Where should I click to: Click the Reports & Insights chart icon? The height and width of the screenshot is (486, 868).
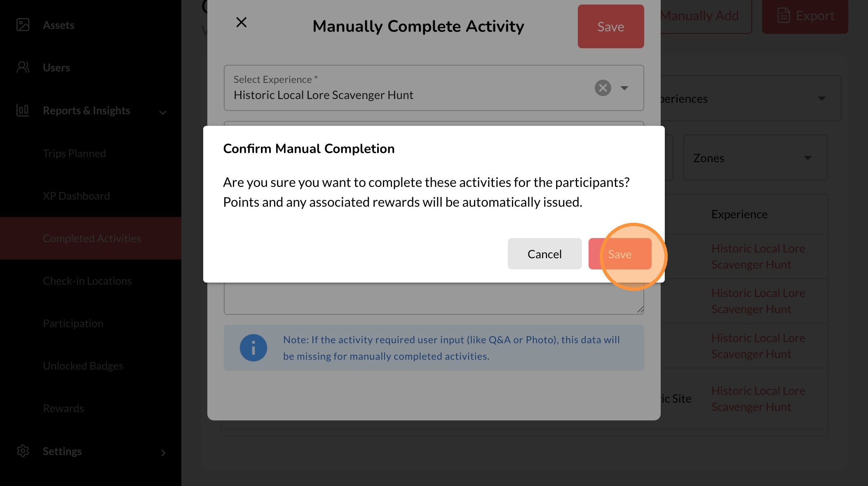[23, 110]
